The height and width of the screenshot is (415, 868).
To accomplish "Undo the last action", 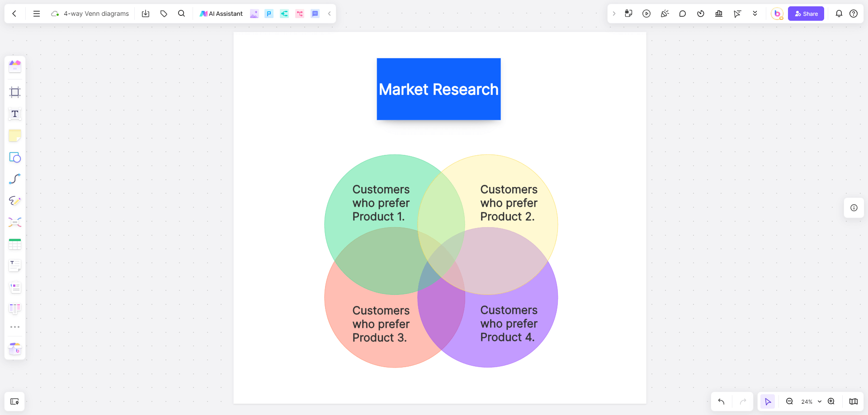I will point(721,401).
